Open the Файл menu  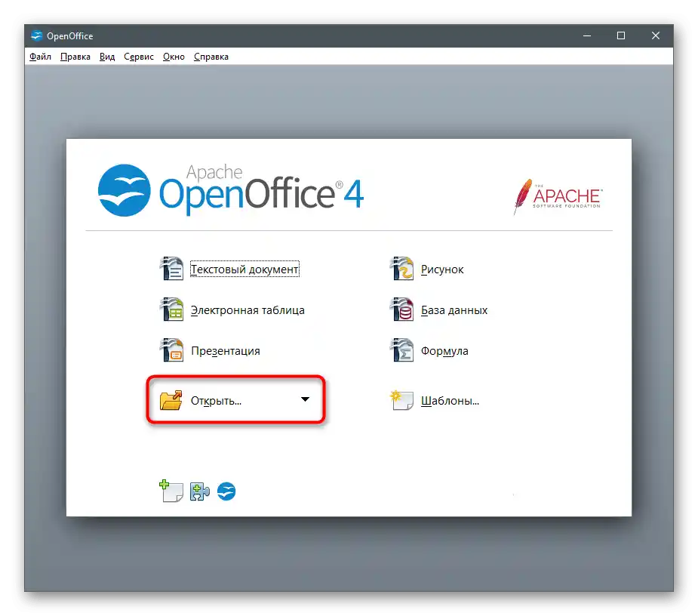(40, 57)
